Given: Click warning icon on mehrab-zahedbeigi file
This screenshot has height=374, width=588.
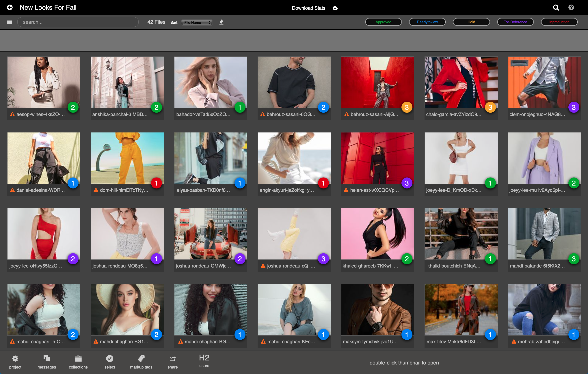Looking at the screenshot, I should (x=514, y=341).
